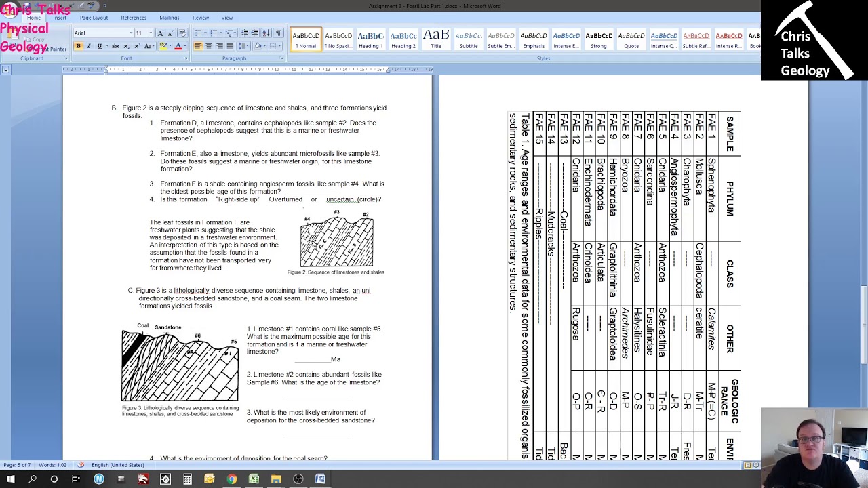Open the bullets list dropdown

click(x=205, y=33)
